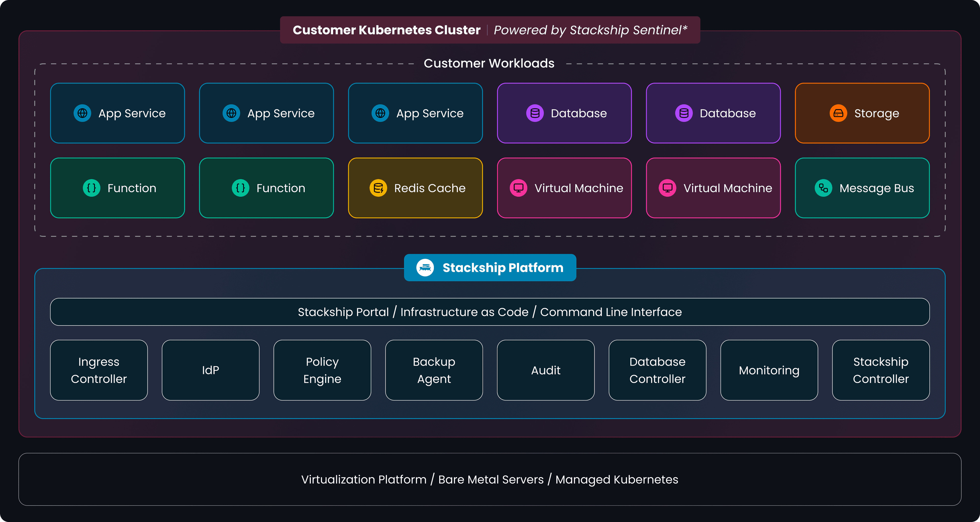This screenshot has width=980, height=522.
Task: Click the first App Service globe icon
Action: pyautogui.click(x=82, y=113)
